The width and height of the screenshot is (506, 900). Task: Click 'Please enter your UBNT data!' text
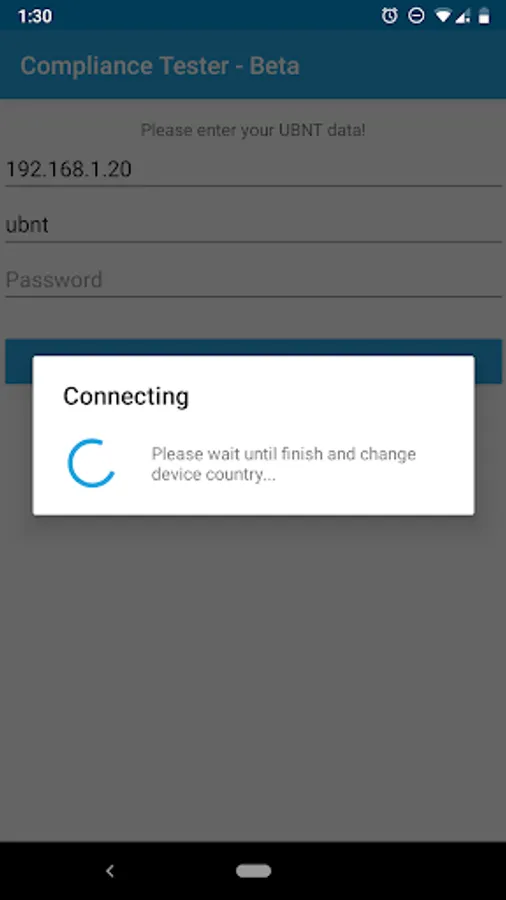click(x=253, y=130)
